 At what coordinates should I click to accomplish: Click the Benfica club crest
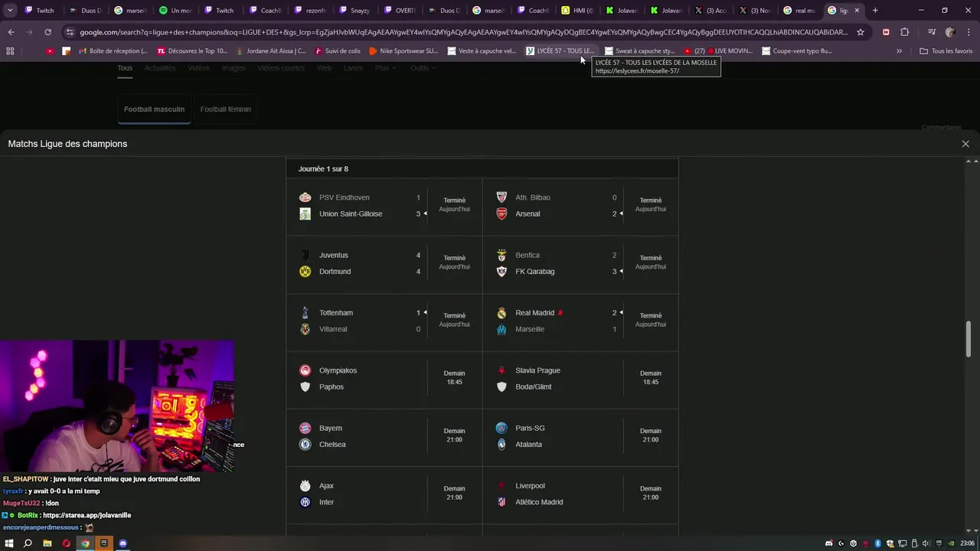pyautogui.click(x=501, y=255)
